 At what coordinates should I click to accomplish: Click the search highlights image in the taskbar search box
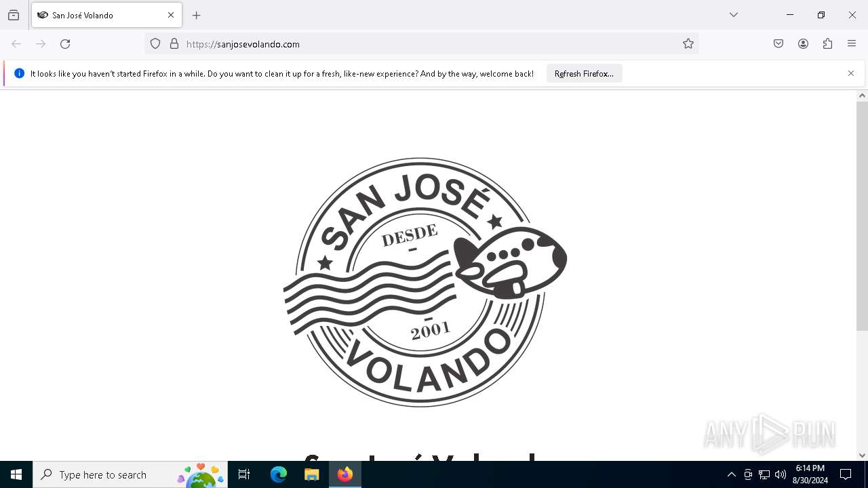point(201,475)
